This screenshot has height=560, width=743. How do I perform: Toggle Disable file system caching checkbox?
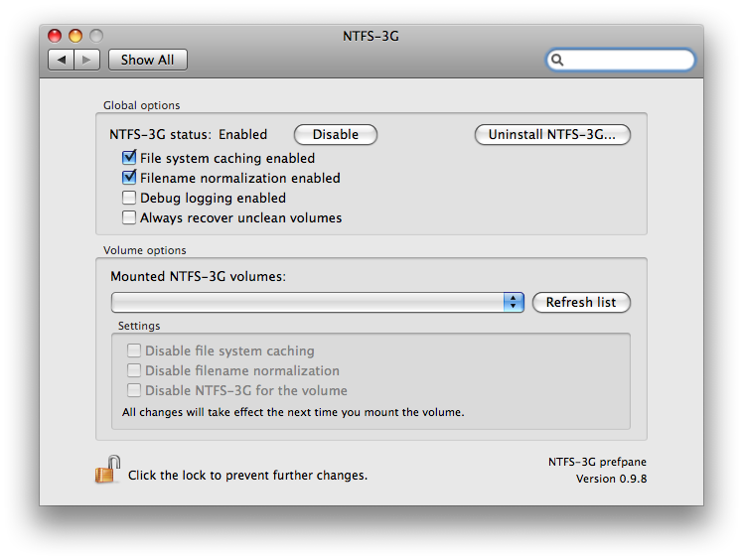point(134,350)
